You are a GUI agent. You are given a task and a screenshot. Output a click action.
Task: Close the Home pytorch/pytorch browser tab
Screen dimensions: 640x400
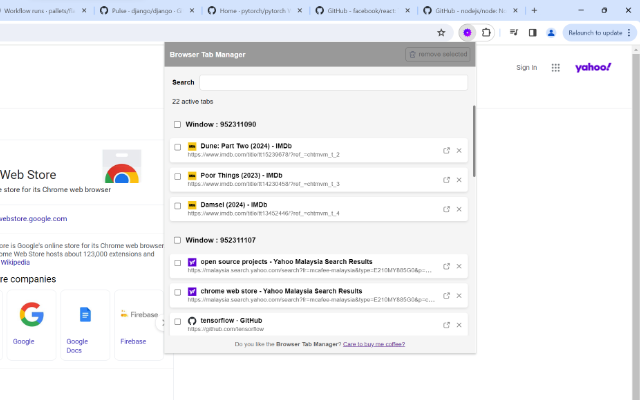coord(300,11)
